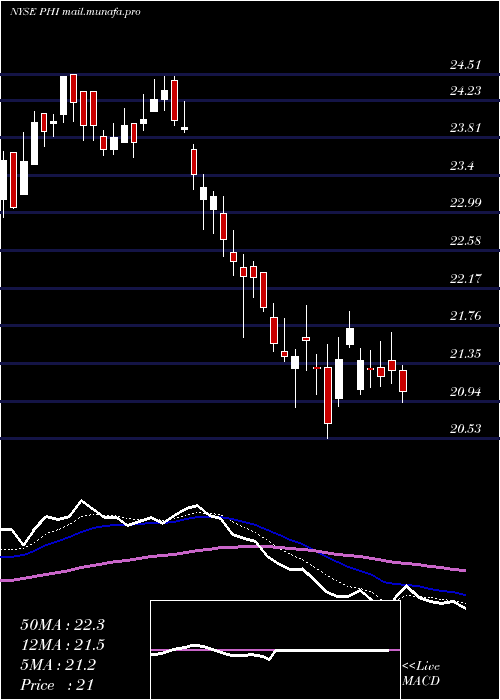The height and width of the screenshot is (700, 500).
Task: Click the Price : 21 readout
Action: point(57,685)
